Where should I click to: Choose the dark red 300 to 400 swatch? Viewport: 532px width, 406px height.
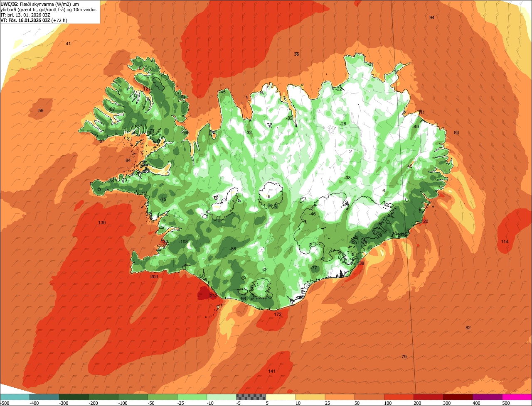tap(458, 397)
